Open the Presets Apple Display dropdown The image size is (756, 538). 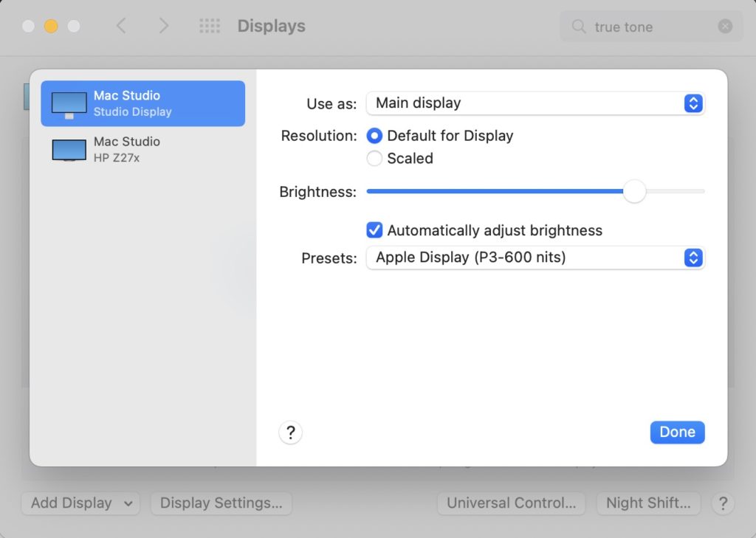pos(535,258)
